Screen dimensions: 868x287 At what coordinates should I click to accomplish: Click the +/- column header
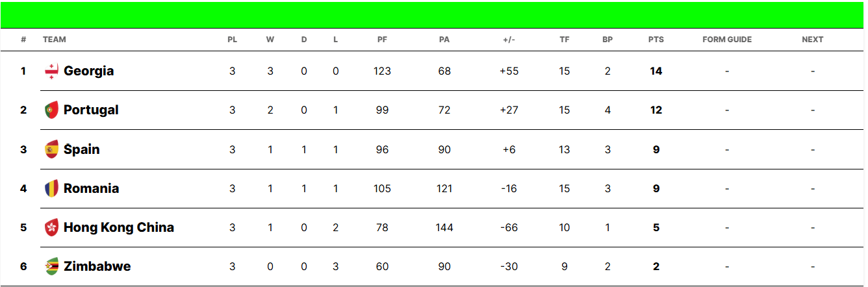(509, 40)
